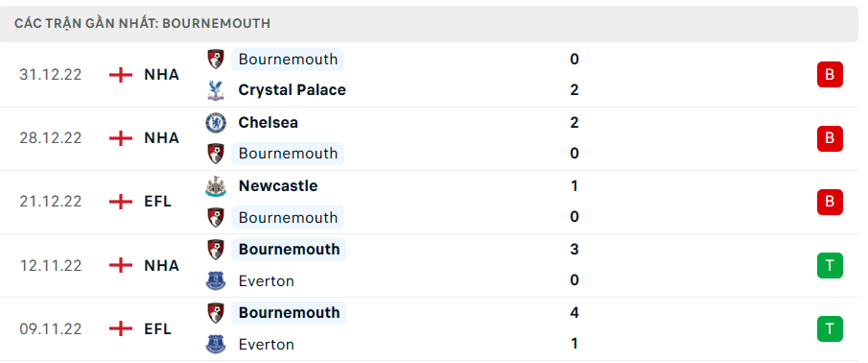Click the green T badge for the 09.11.22 match

click(x=830, y=329)
